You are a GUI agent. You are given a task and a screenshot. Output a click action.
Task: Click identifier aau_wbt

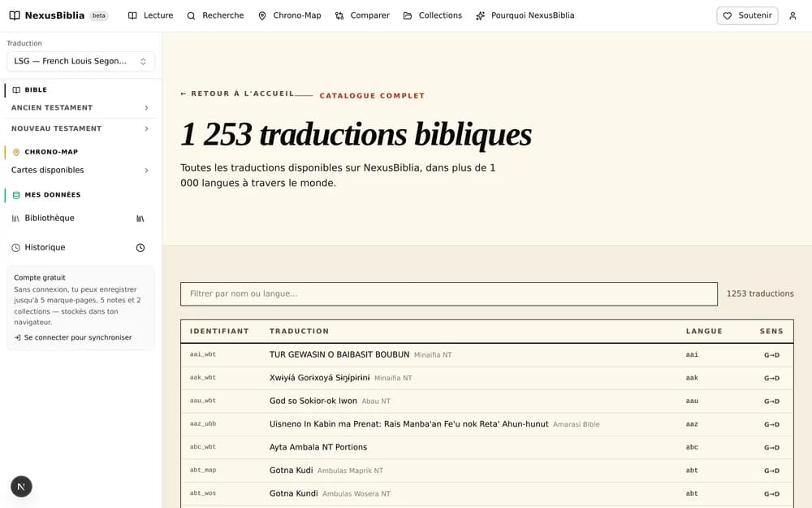[x=202, y=401]
